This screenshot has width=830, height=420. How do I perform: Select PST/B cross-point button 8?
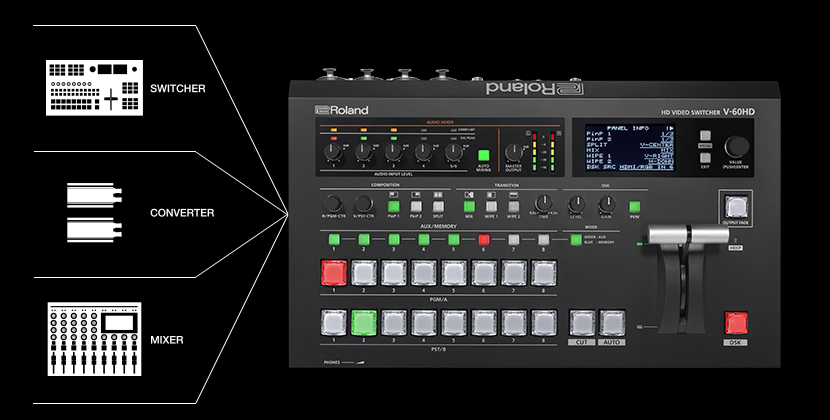coord(544,323)
